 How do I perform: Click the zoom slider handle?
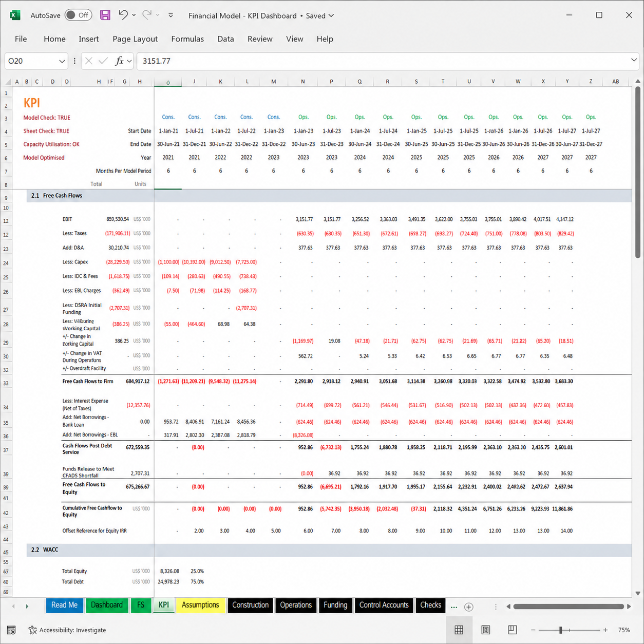[561, 630]
